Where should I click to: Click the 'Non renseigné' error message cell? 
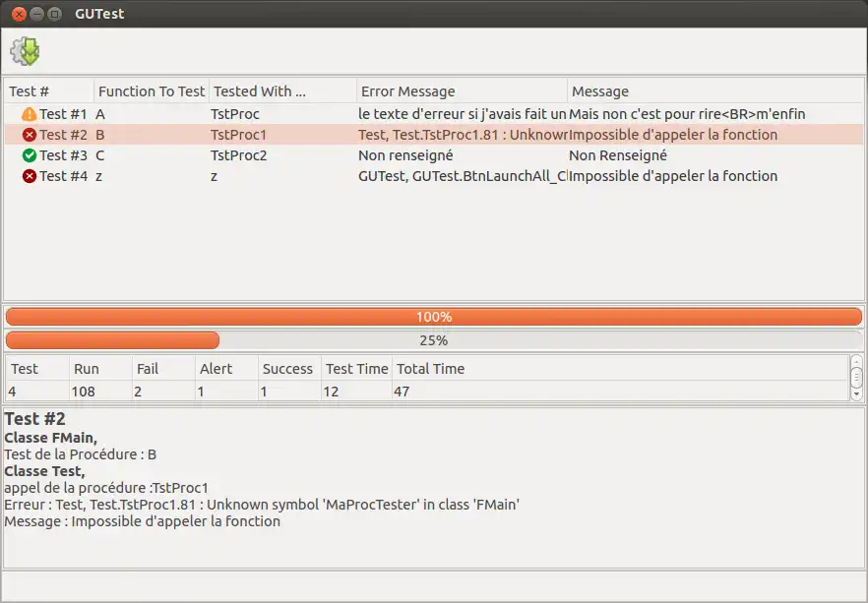pos(405,155)
